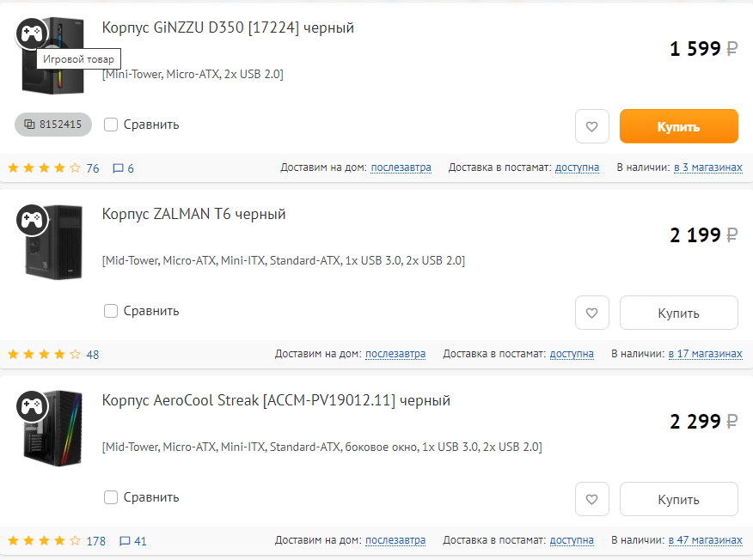The height and width of the screenshot is (560, 753).
Task: Click the gamepad icon on GiNZZU D350 thumbnail
Action: (x=33, y=33)
